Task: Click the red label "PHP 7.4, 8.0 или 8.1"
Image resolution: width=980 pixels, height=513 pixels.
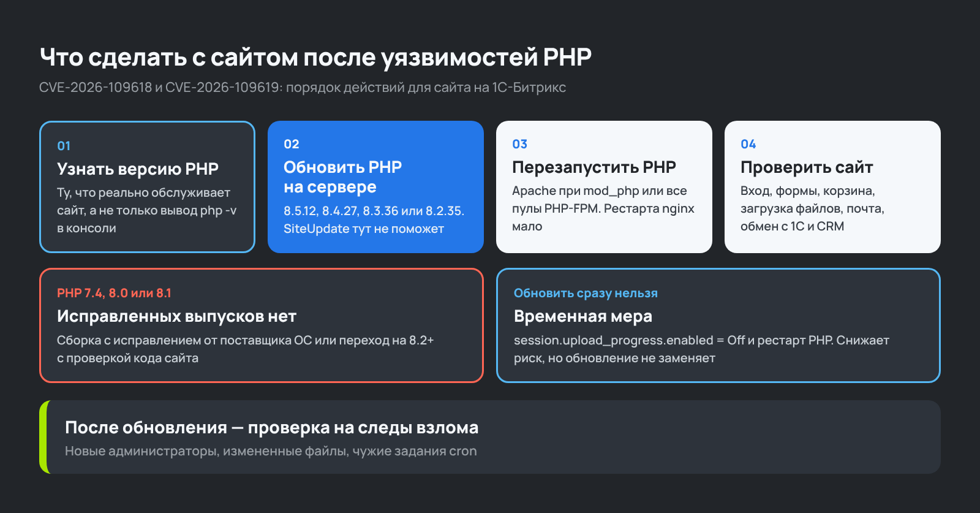Action: pyautogui.click(x=114, y=293)
